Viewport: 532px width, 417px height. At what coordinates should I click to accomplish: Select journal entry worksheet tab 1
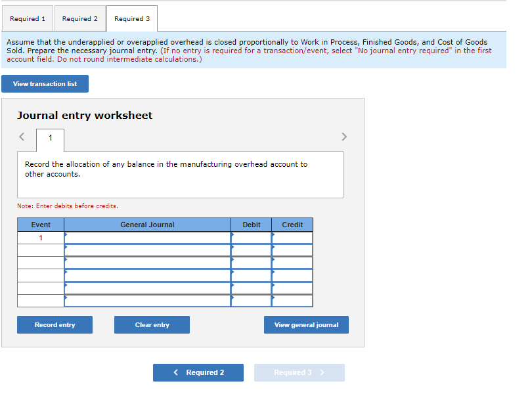[x=50, y=139]
